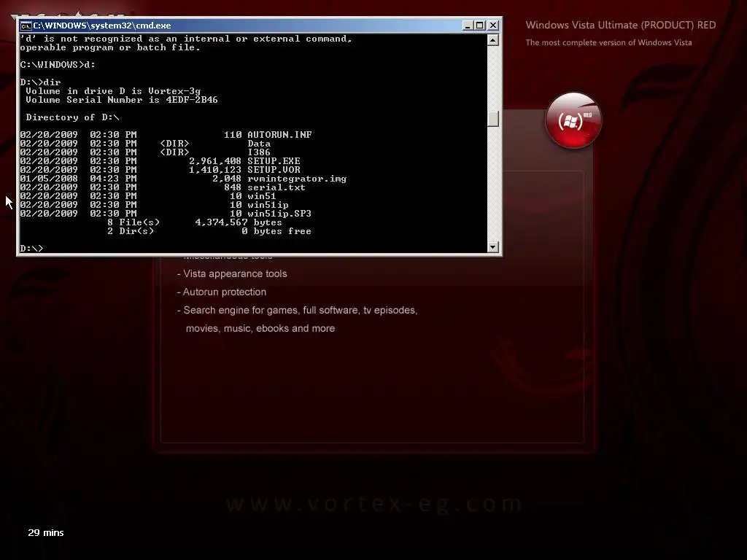Viewport: 747px width, 560px height.
Task: Click the win51ip.SP3 file entry
Action: coord(279,214)
